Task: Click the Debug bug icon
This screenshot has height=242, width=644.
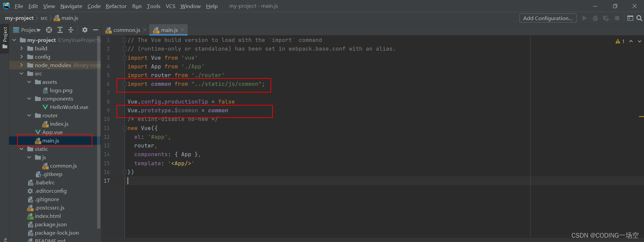Action: click(x=595, y=18)
